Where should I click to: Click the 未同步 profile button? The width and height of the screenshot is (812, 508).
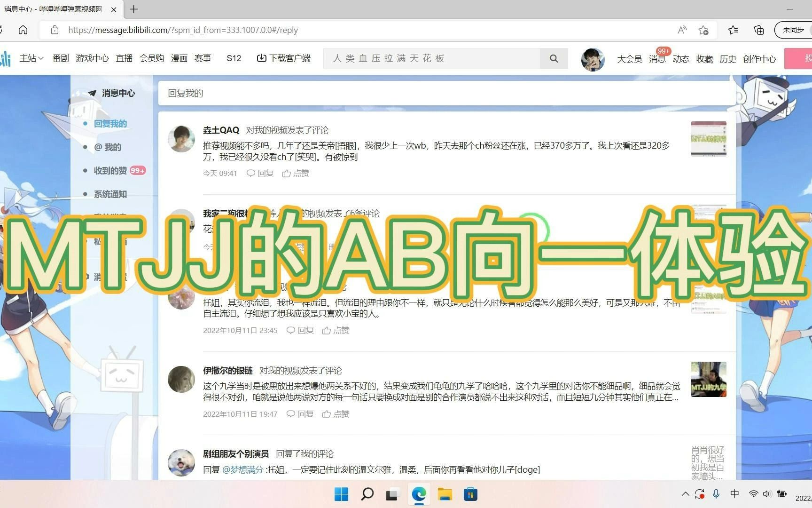point(793,30)
